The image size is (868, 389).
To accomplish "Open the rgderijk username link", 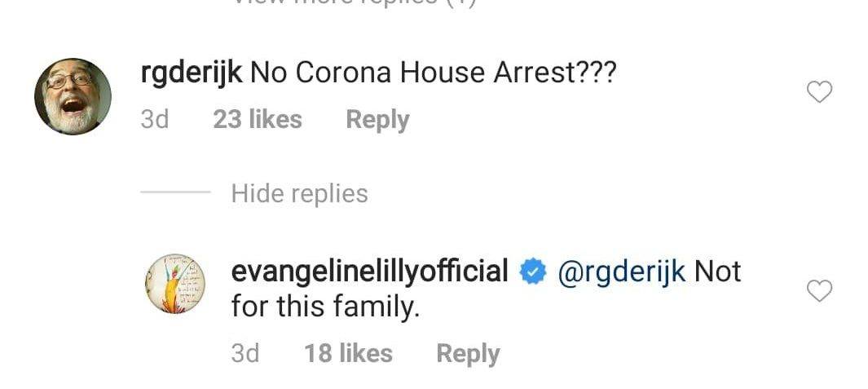I will [x=192, y=73].
